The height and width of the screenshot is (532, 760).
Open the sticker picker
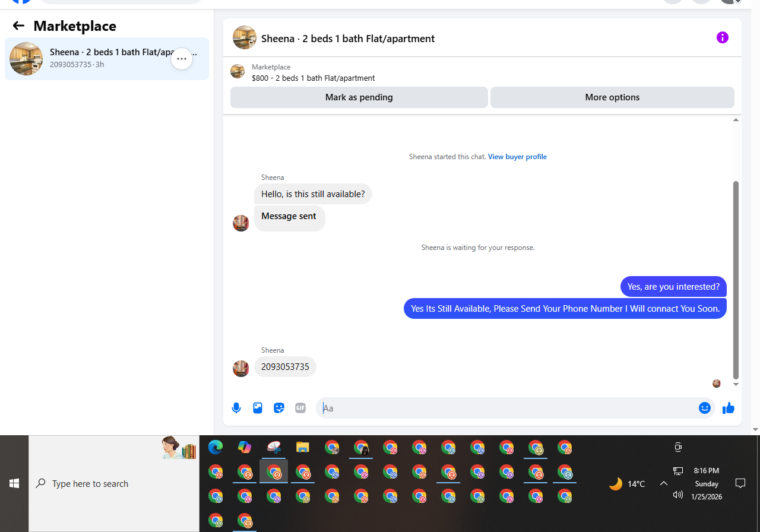click(x=279, y=408)
